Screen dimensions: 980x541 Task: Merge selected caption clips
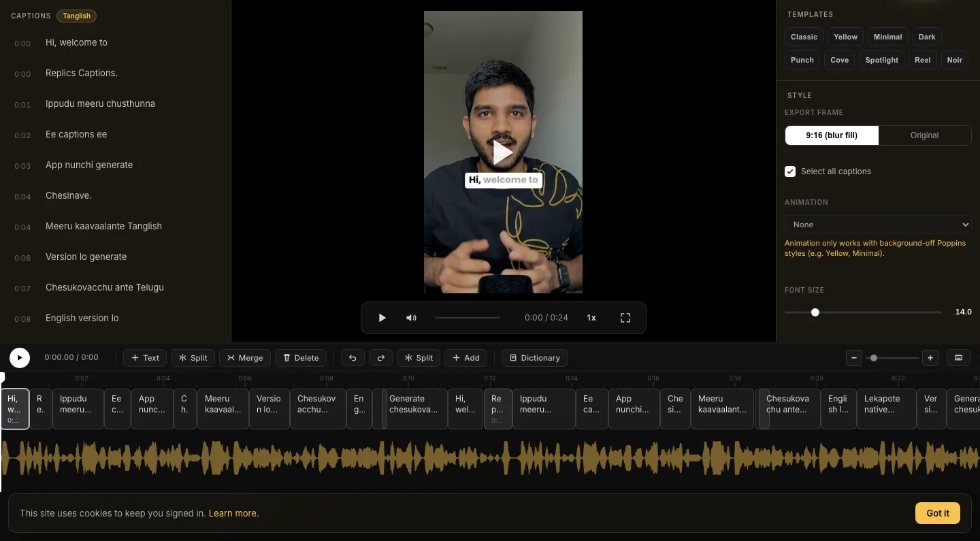pyautogui.click(x=245, y=358)
